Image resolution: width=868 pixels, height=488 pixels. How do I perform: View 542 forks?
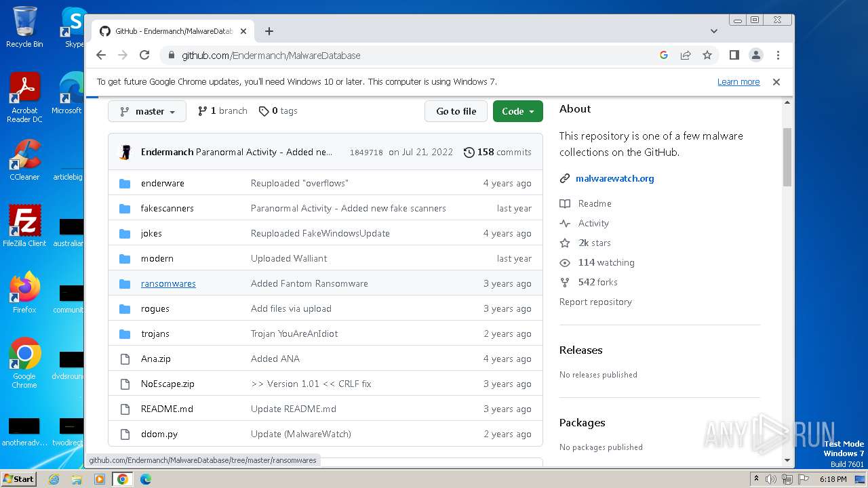pos(589,283)
